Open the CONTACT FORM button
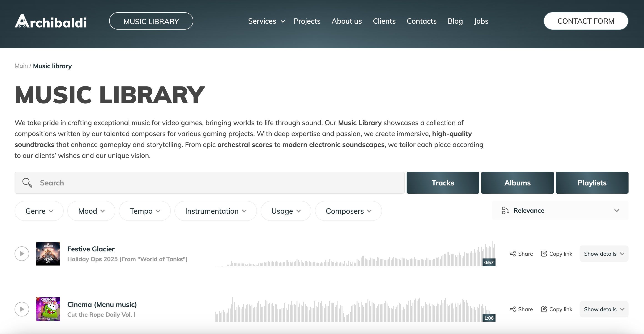 586,21
